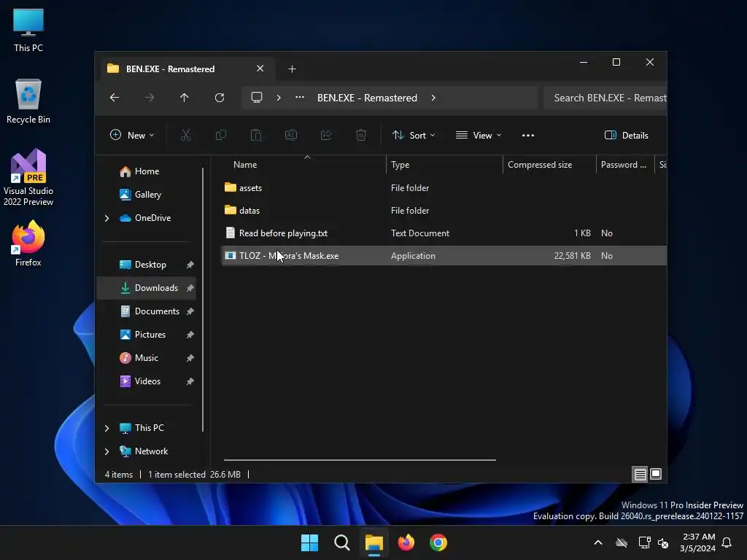Image resolution: width=747 pixels, height=560 pixels.
Task: Open Windows Start menu
Action: (x=309, y=542)
